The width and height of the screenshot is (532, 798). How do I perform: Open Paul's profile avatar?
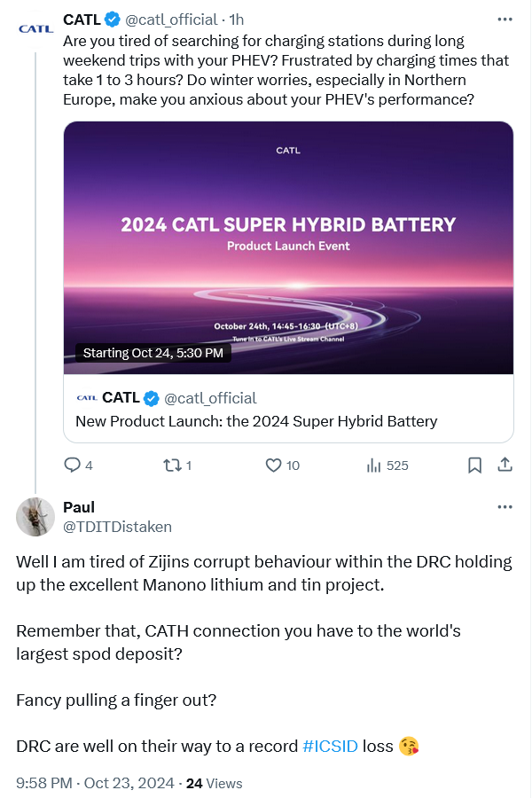[x=35, y=517]
